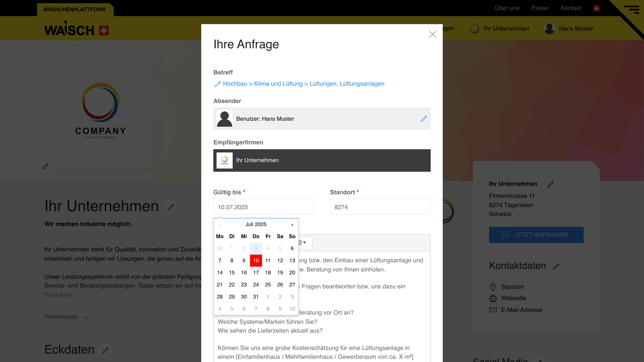Open the Über uns menu item
The image size is (644, 362).
507,8
